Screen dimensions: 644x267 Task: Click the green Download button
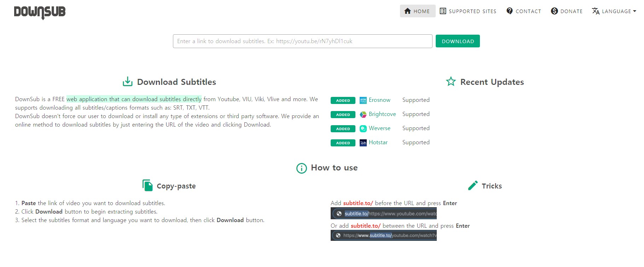(x=458, y=41)
